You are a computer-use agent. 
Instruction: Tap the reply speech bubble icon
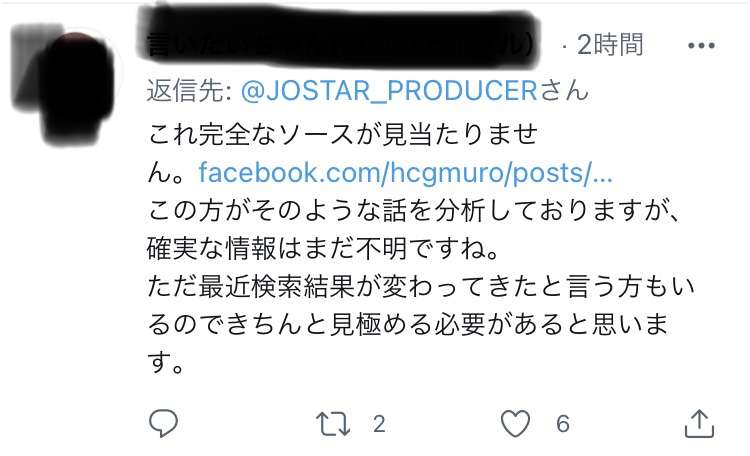[x=163, y=424]
